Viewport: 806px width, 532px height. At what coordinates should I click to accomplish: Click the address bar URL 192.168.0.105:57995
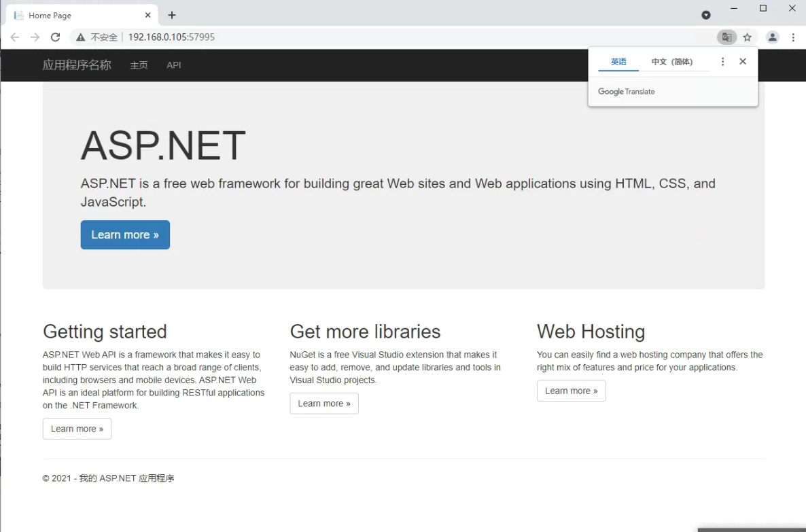click(171, 37)
